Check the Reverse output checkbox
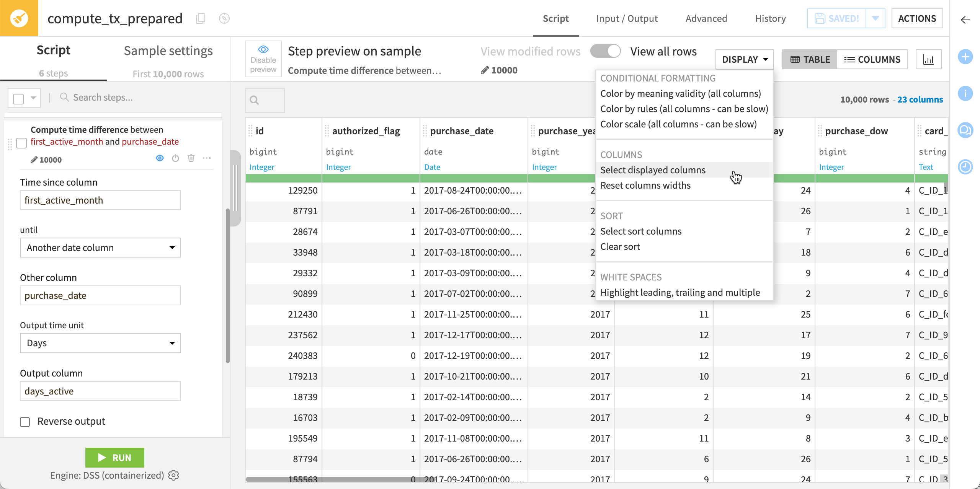 (24, 421)
